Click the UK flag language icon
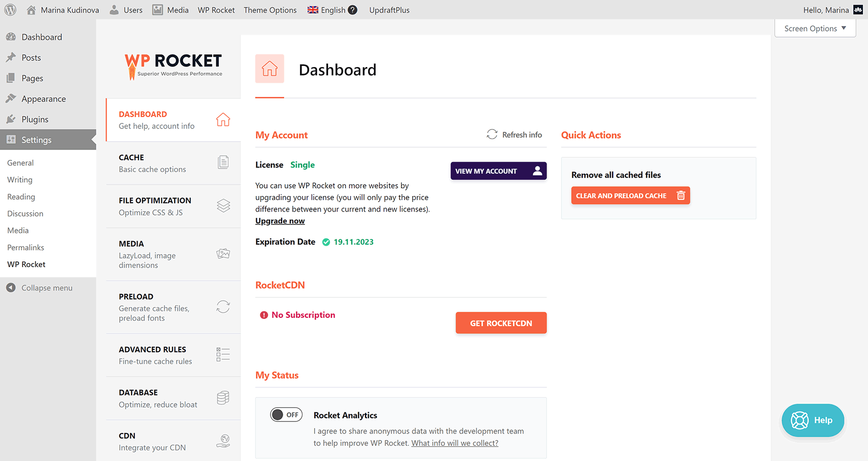The image size is (868, 461). (x=313, y=10)
